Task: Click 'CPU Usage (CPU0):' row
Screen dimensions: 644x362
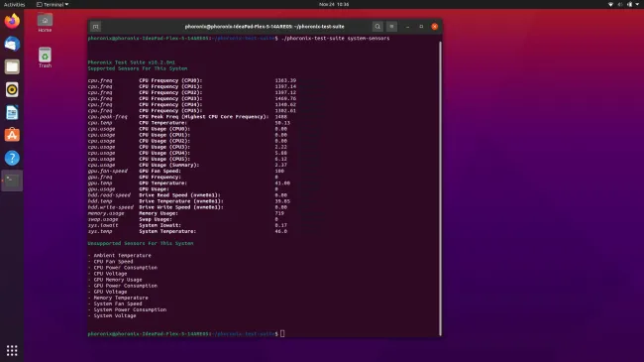Action: (187, 129)
